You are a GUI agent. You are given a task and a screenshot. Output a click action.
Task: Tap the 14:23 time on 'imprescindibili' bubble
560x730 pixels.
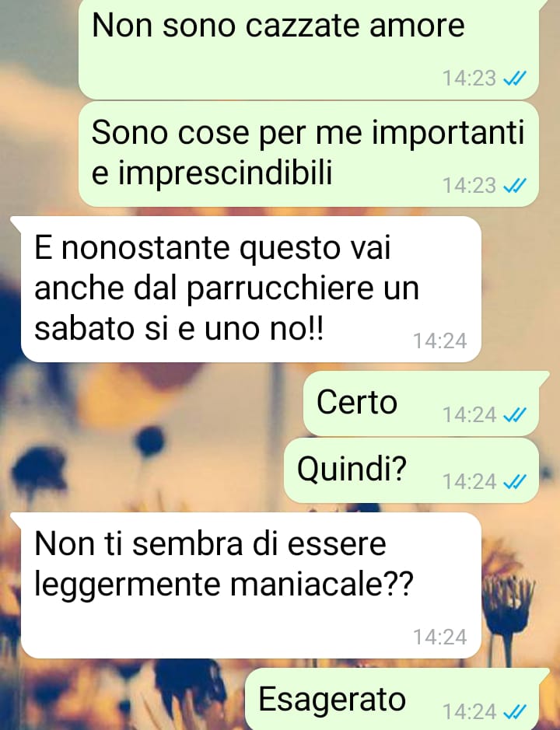[x=469, y=185]
